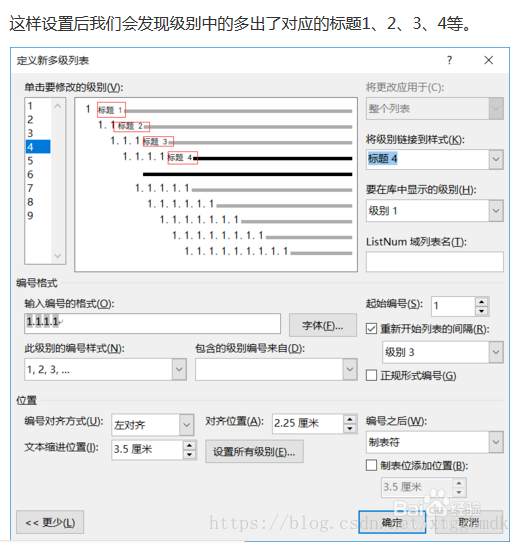This screenshot has width=520, height=543.
Task: Uncheck 重新开始列表的间隔 checkbox
Action: [x=371, y=329]
